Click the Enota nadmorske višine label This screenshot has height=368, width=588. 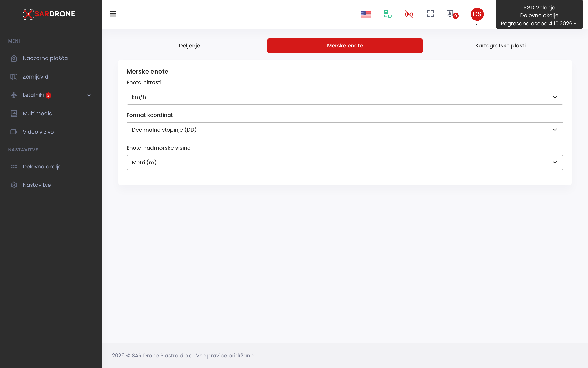pyautogui.click(x=158, y=148)
